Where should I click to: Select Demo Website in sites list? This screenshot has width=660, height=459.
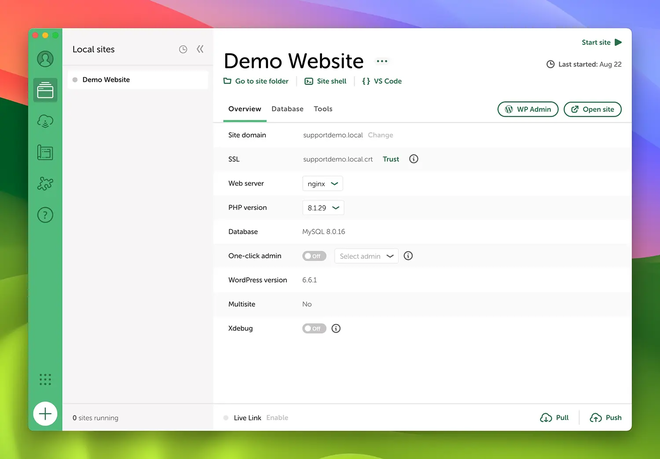point(138,80)
